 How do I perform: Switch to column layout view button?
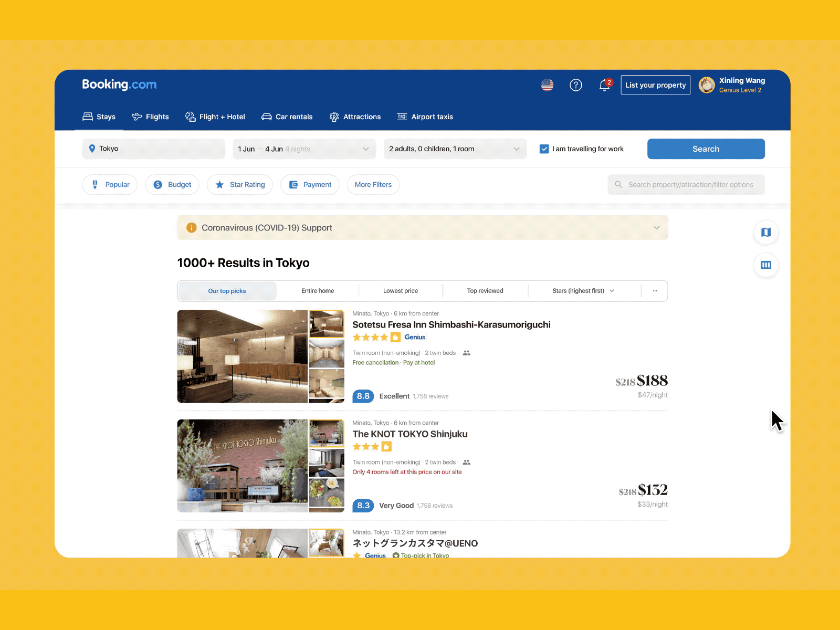(x=766, y=265)
